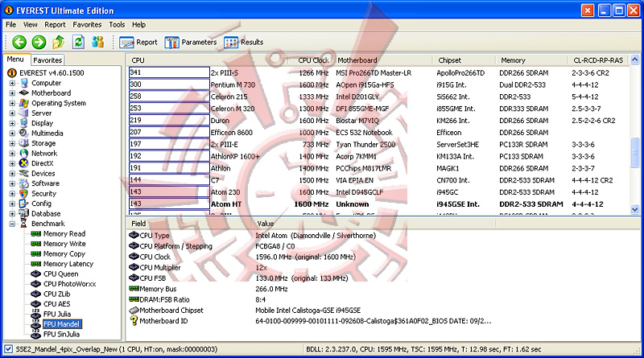Click the Field column header
The width and height of the screenshot is (644, 358).
pos(189,224)
